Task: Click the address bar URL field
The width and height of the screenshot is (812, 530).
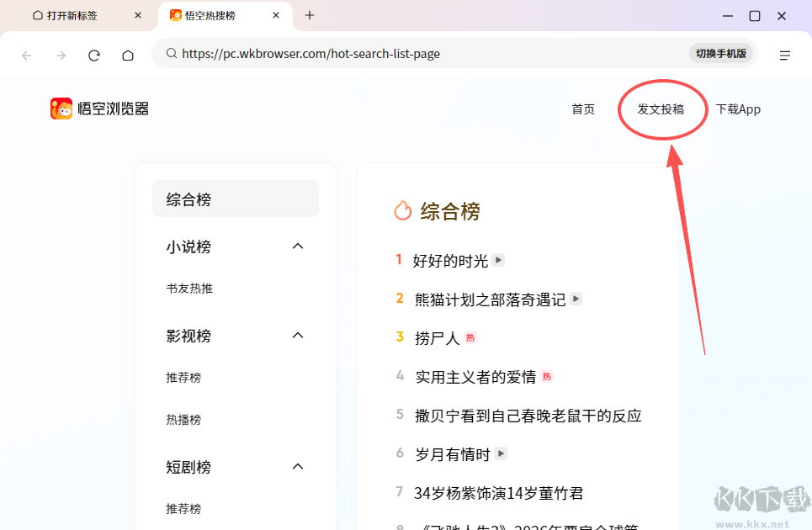Action: (x=421, y=54)
